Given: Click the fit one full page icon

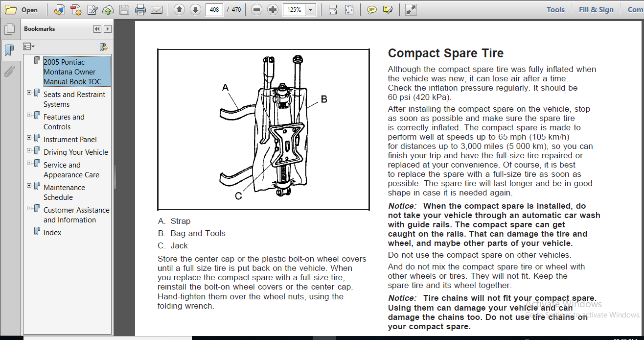Looking at the screenshot, I should click(x=349, y=9).
